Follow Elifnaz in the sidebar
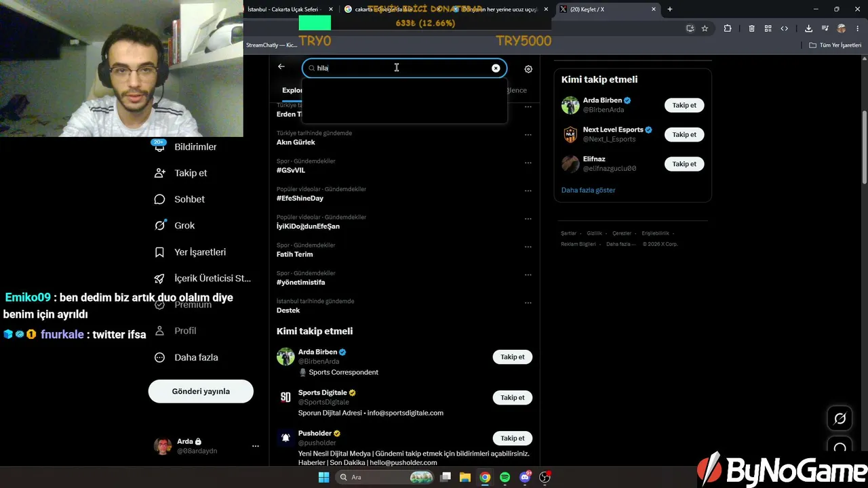 click(684, 163)
